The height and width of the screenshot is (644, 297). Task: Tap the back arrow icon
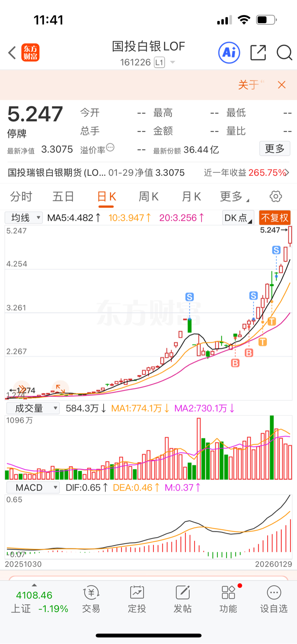(x=12, y=53)
